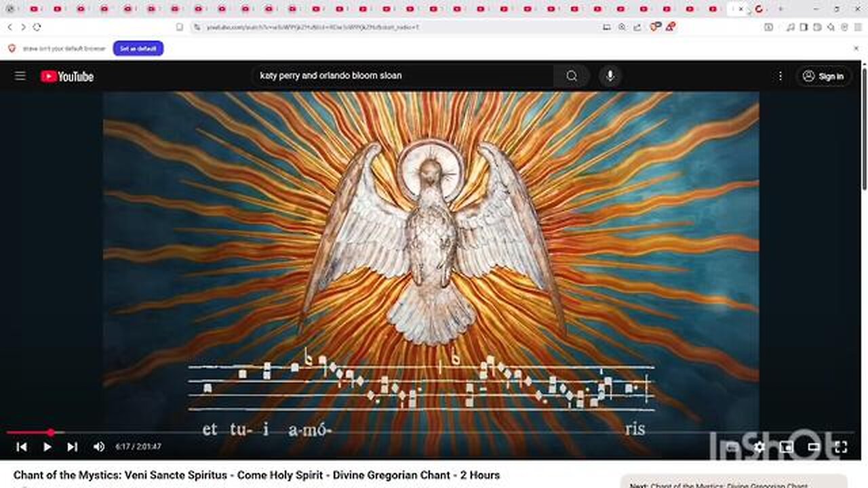Open the YouTube guide hamburger menu
Image resolution: width=868 pixels, height=488 pixels.
coord(20,76)
